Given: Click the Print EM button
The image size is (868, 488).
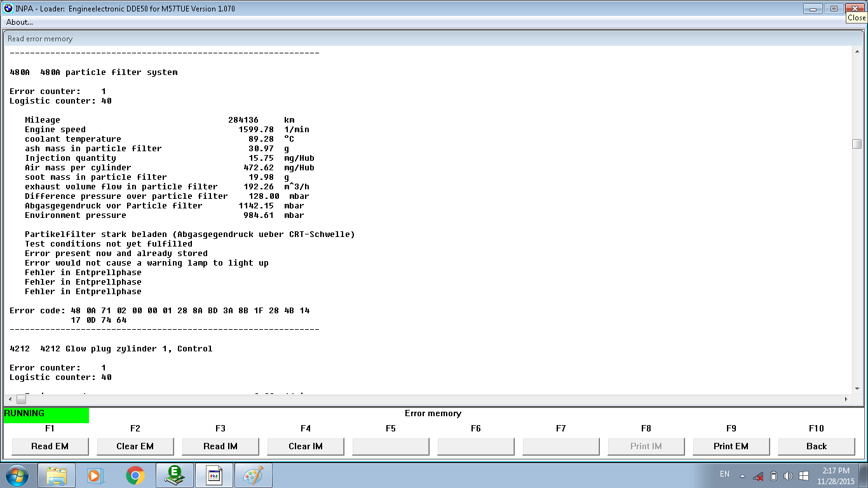Looking at the screenshot, I should point(731,446).
